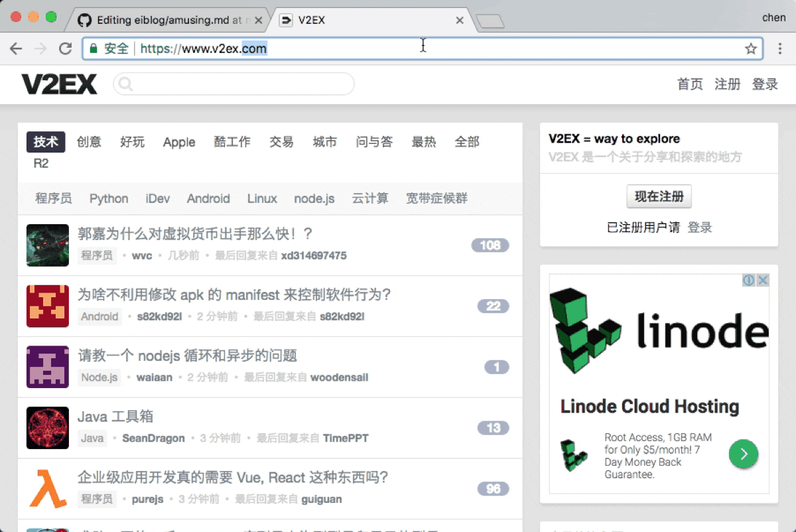Click the V2EX logo
This screenshot has height=532, width=796.
point(59,84)
